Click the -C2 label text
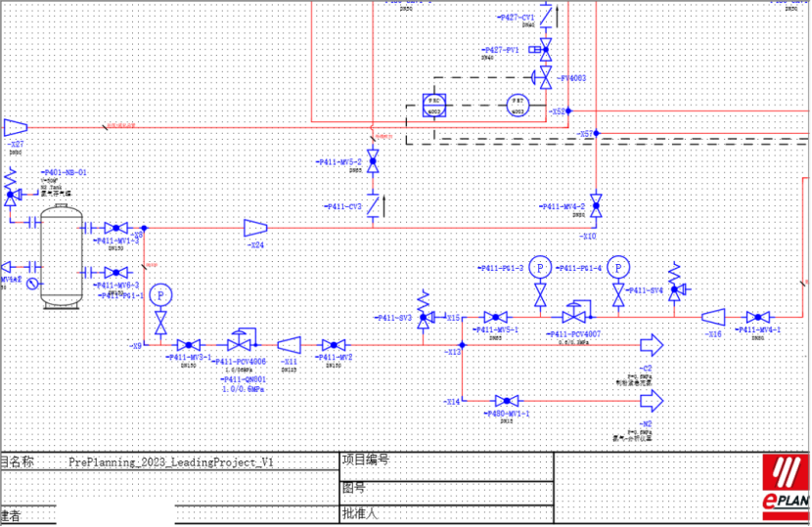The image size is (812, 527). tap(646, 368)
